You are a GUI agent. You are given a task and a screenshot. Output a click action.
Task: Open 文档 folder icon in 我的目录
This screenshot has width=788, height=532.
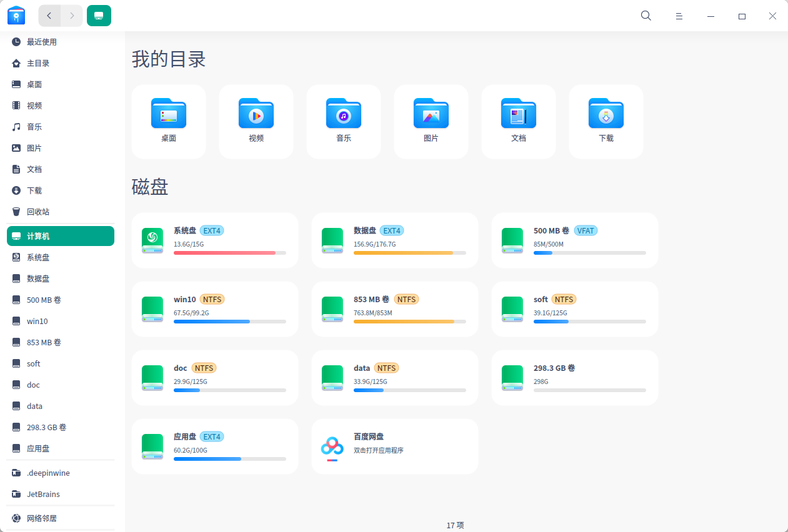[x=519, y=113]
